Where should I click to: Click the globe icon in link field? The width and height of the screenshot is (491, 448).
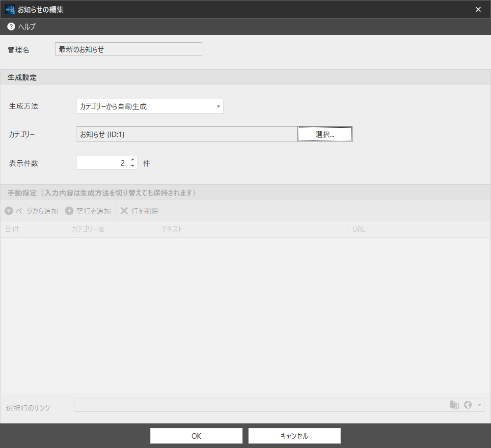click(468, 405)
